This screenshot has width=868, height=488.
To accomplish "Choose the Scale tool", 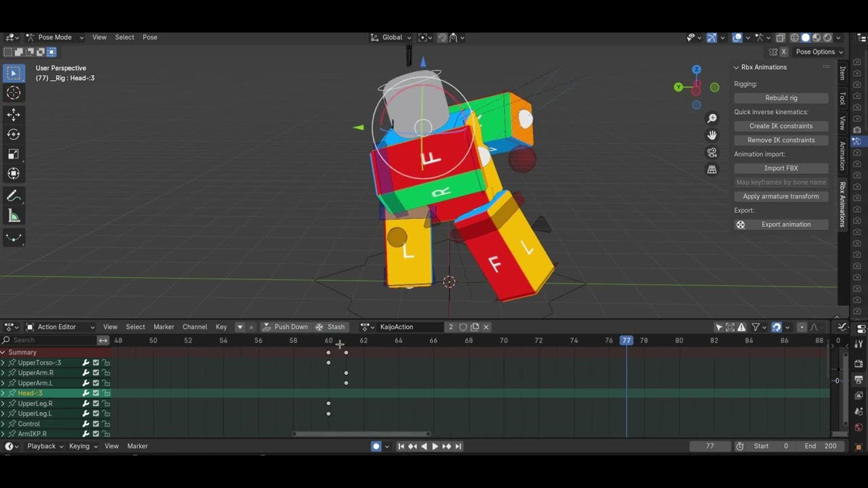I will [x=14, y=154].
